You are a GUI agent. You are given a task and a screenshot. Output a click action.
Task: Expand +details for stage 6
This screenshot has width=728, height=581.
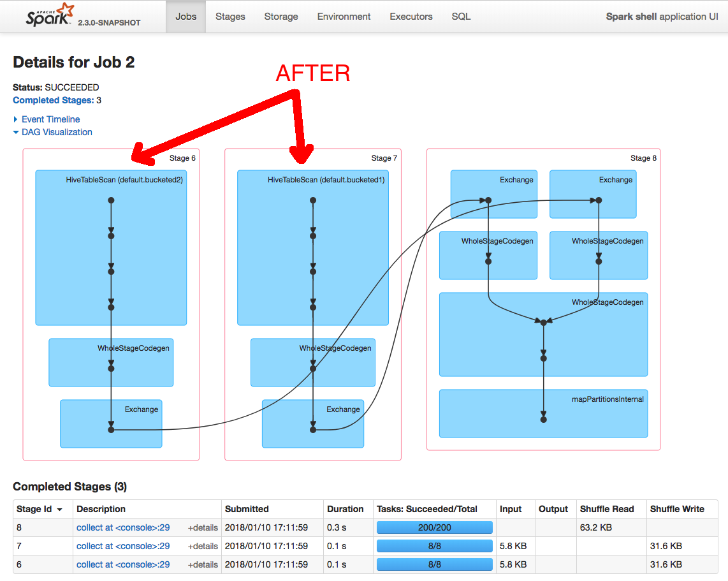(203, 565)
